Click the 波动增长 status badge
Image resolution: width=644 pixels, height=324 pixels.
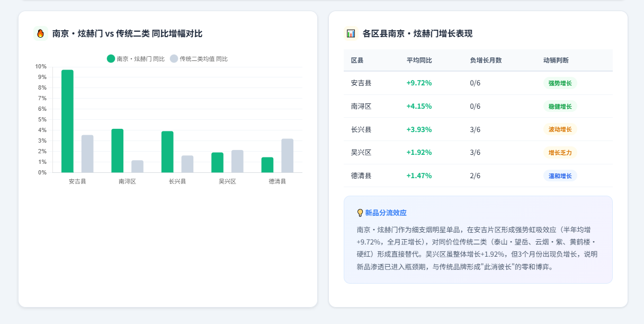(x=560, y=129)
